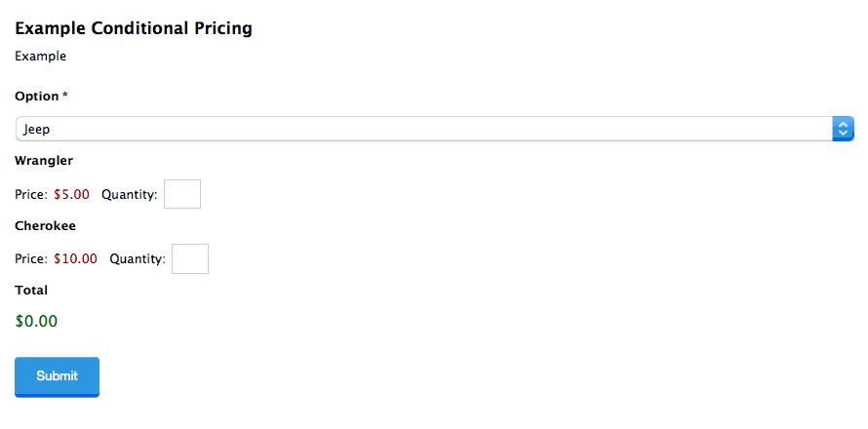
Task: Click the red required asterisk
Action: [x=64, y=96]
